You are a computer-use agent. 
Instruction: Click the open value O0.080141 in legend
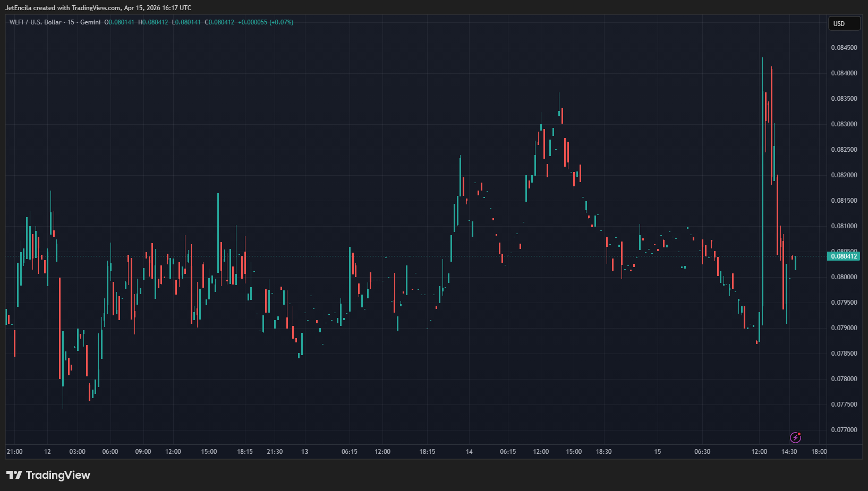120,22
